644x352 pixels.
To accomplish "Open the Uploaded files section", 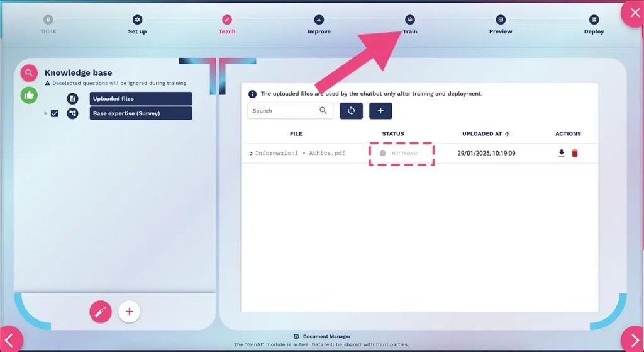I will pos(141,99).
